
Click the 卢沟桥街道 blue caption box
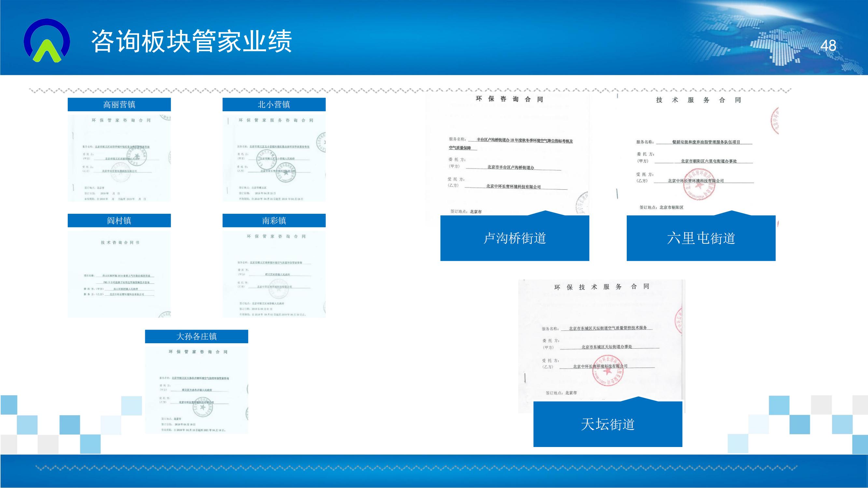coord(514,238)
